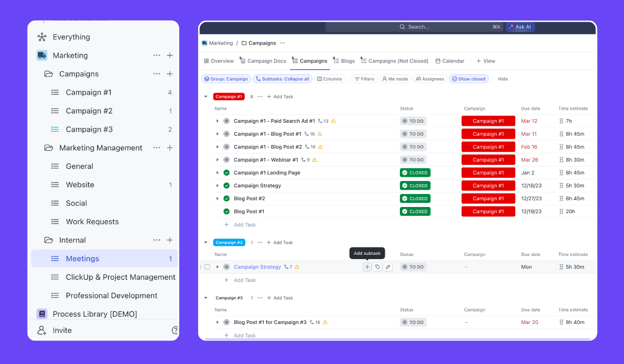
Task: Click the tag icon on Campaign Strategy row
Action: point(378,267)
